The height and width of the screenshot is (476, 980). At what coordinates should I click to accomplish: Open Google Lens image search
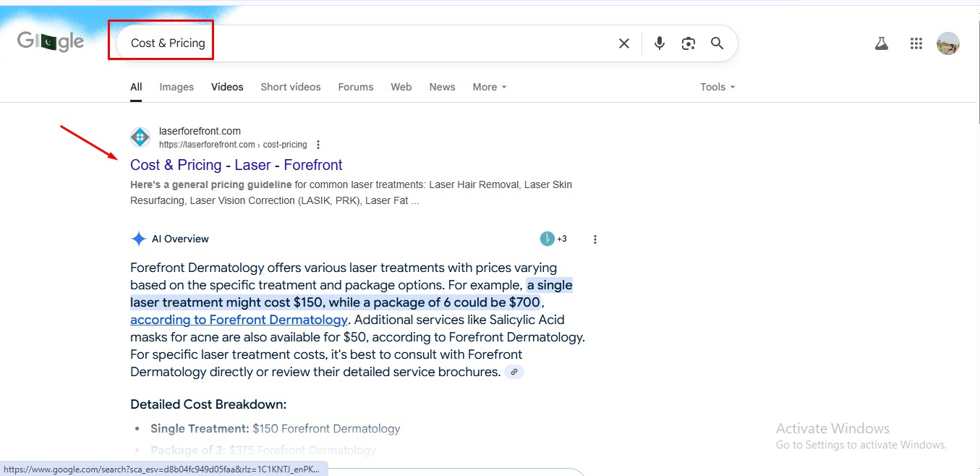pyautogui.click(x=688, y=43)
